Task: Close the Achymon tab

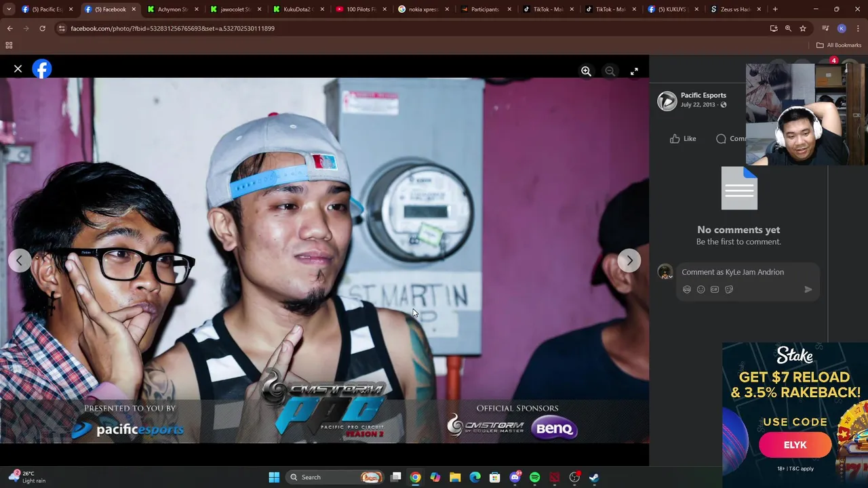Action: 197,9
